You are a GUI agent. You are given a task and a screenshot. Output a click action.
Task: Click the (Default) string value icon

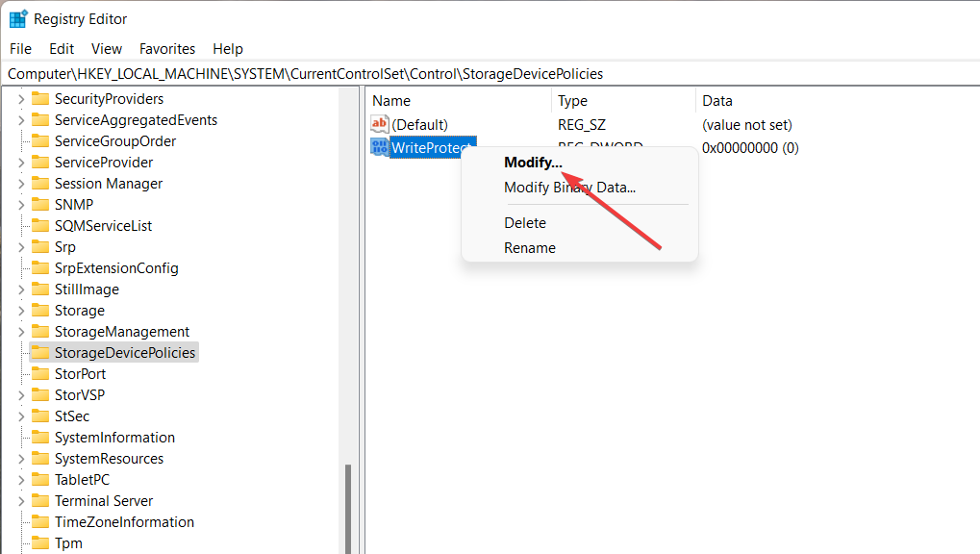coord(379,124)
